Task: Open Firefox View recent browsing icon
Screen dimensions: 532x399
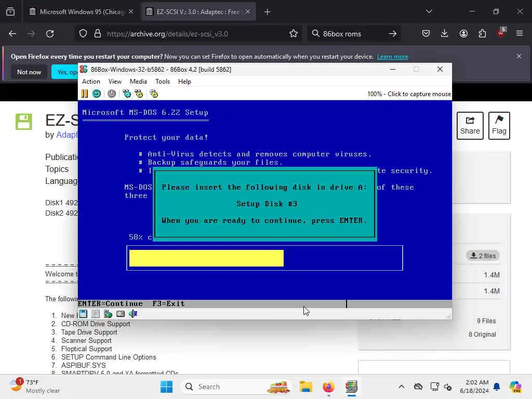Action: (x=10, y=12)
